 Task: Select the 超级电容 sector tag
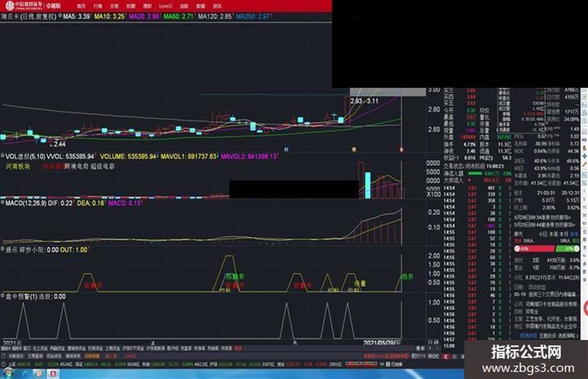click(x=103, y=166)
